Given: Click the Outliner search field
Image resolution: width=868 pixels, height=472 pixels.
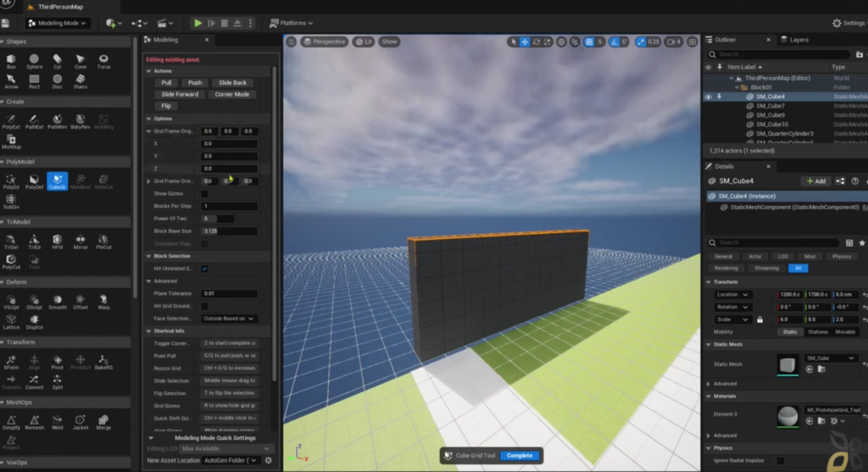Looking at the screenshot, I should [x=778, y=54].
